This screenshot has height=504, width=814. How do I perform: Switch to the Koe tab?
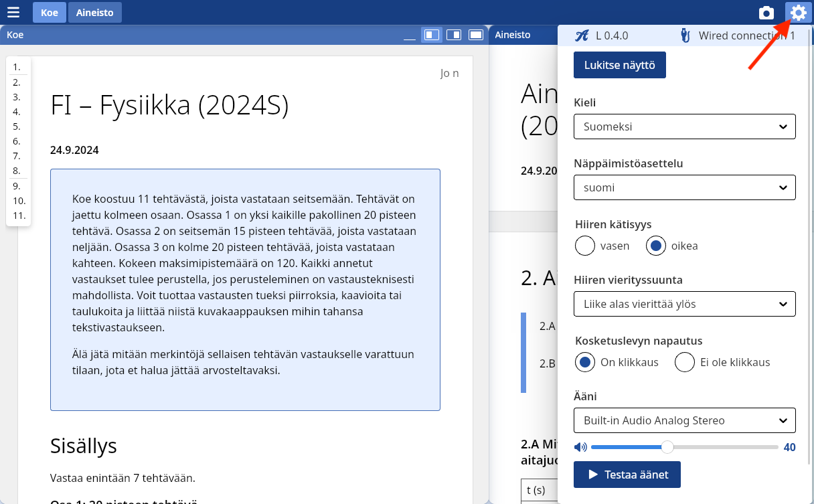(49, 13)
